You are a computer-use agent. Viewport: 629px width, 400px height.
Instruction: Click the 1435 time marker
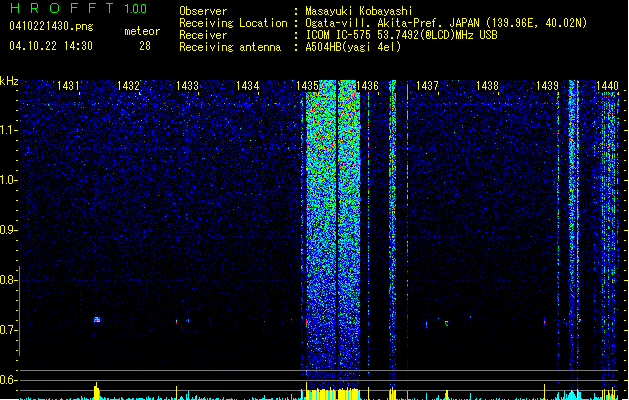click(x=307, y=86)
